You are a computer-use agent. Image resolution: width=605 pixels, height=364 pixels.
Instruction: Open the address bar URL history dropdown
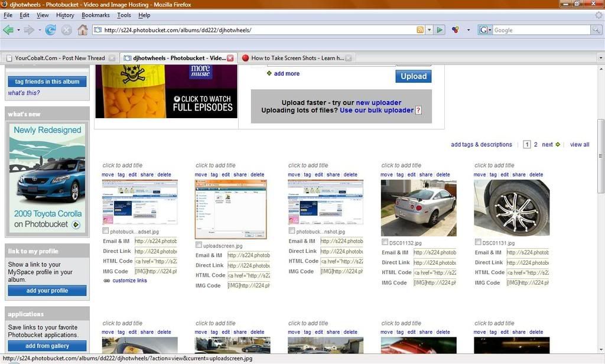coord(429,30)
